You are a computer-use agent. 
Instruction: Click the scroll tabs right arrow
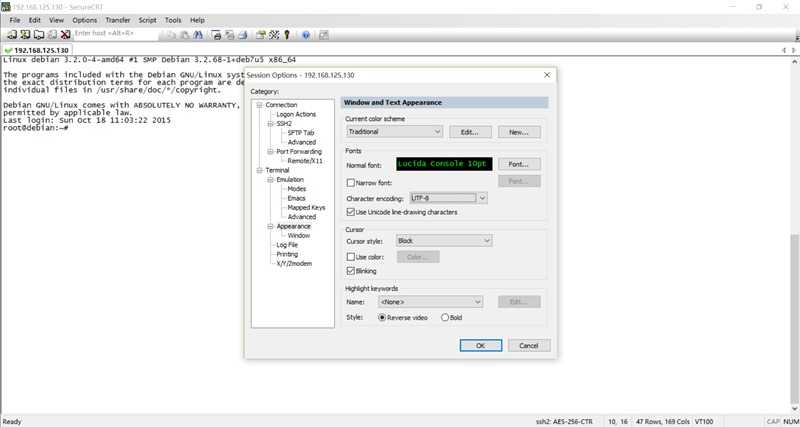click(x=793, y=51)
